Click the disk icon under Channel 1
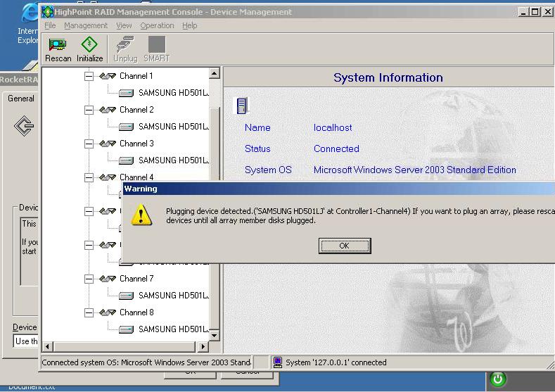 click(x=127, y=93)
